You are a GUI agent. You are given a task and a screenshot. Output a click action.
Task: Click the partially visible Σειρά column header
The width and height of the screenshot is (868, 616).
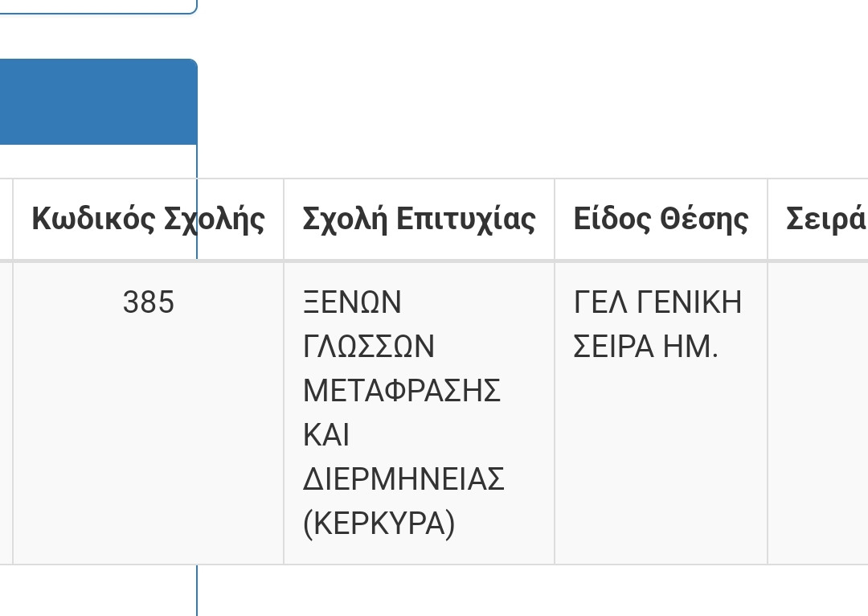(x=825, y=219)
